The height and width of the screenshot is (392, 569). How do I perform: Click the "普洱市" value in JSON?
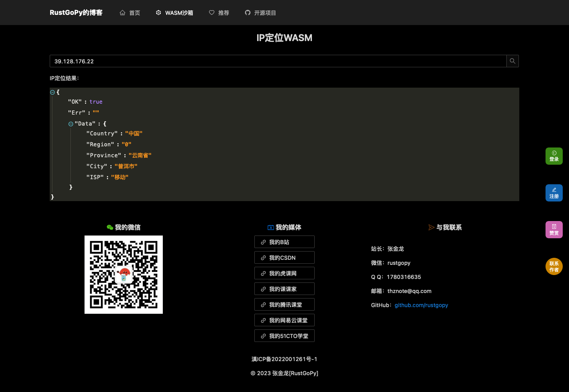[x=126, y=166]
